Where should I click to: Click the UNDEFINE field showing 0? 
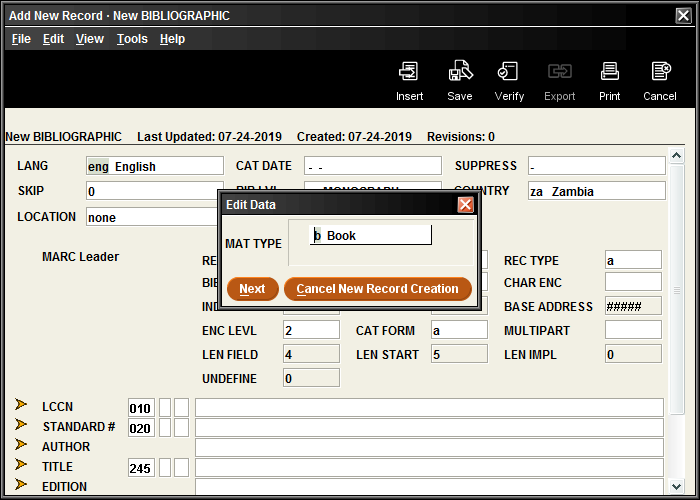311,378
